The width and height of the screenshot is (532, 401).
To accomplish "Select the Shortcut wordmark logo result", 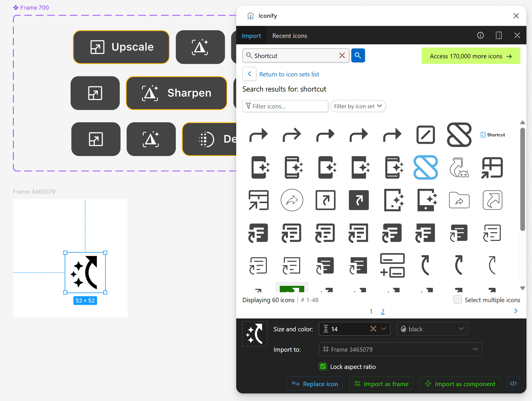I will pyautogui.click(x=492, y=135).
